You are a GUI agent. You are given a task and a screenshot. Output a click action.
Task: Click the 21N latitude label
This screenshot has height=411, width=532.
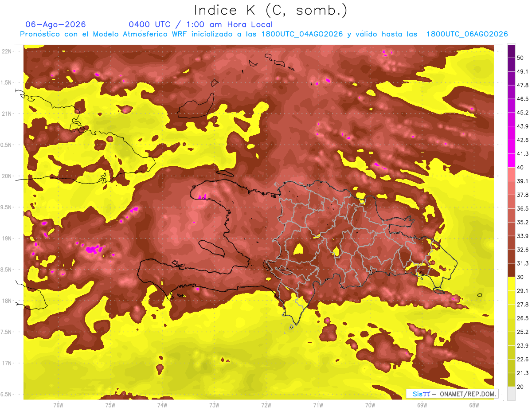(7, 114)
